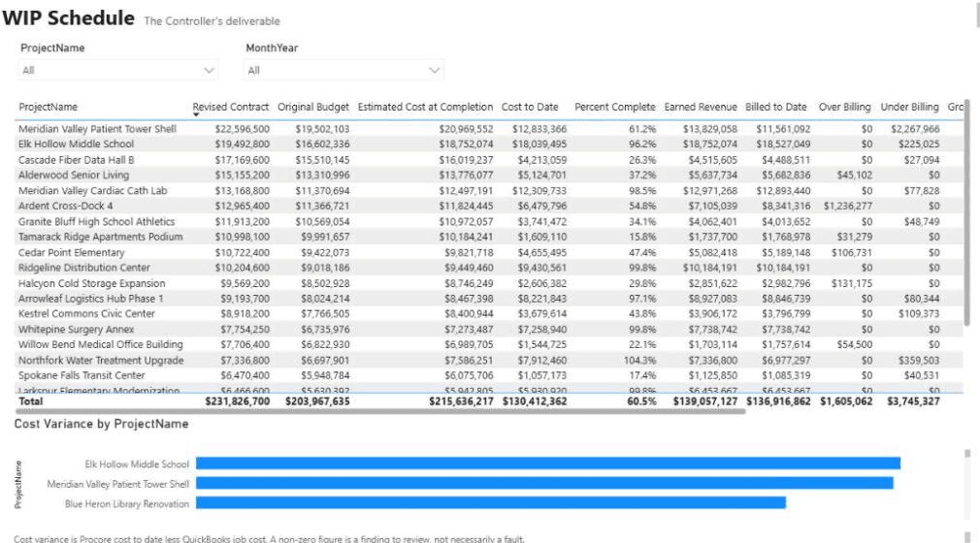Select the Cascade Fiber Data Hall B row

(487, 160)
